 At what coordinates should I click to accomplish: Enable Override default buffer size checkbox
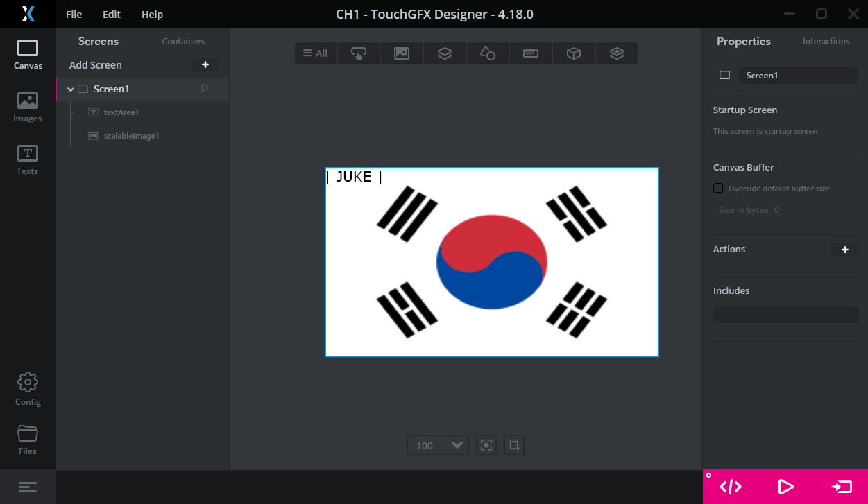[x=718, y=189]
